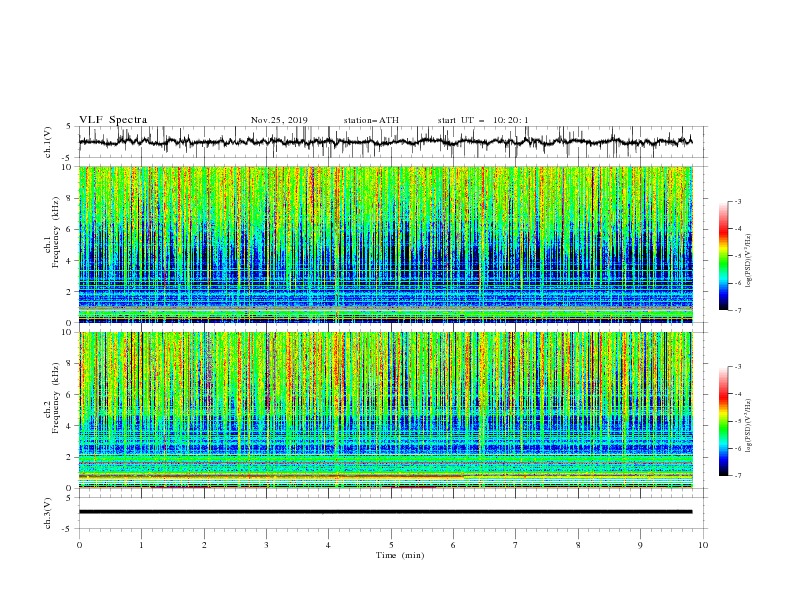The height and width of the screenshot is (612, 792).
Task: Click the "ch.3(V)" axis label
Action: click(48, 513)
